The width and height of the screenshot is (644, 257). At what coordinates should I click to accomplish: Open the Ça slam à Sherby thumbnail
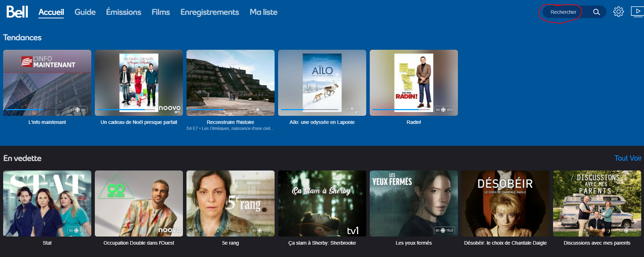[322, 203]
